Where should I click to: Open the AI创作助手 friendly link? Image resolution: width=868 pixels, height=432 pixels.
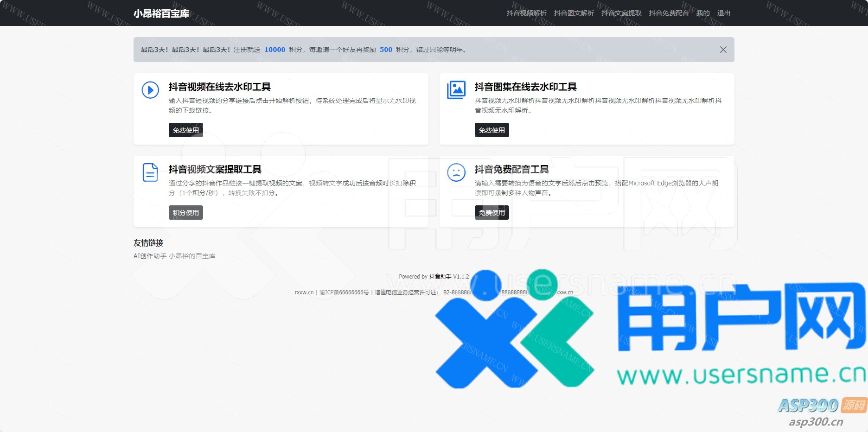pos(150,256)
